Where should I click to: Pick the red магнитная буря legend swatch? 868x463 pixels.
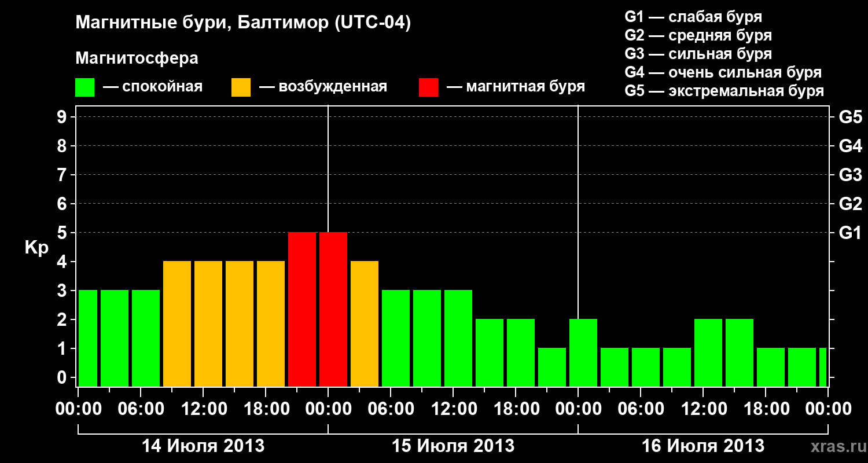(428, 87)
